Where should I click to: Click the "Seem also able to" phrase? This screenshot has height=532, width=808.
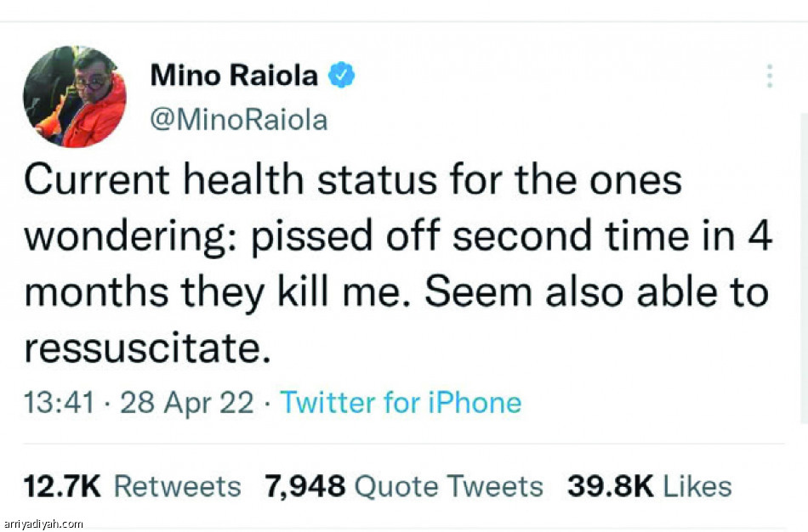596,291
